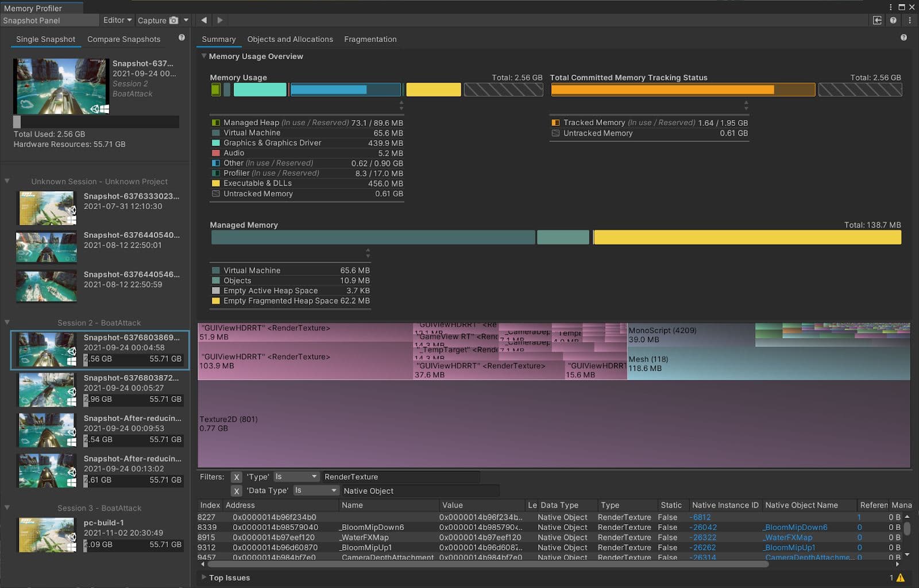Open the _WaterFXMap native object link
The height and width of the screenshot is (588, 919).
pyautogui.click(x=789, y=537)
